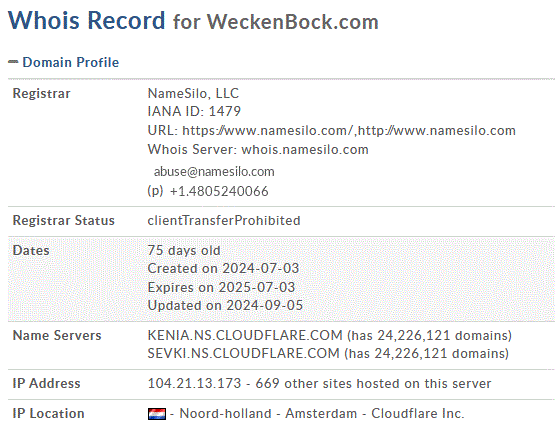The width and height of the screenshot is (556, 426).
Task: Click the Updated on 2024-09-05 line
Action: click(x=225, y=305)
